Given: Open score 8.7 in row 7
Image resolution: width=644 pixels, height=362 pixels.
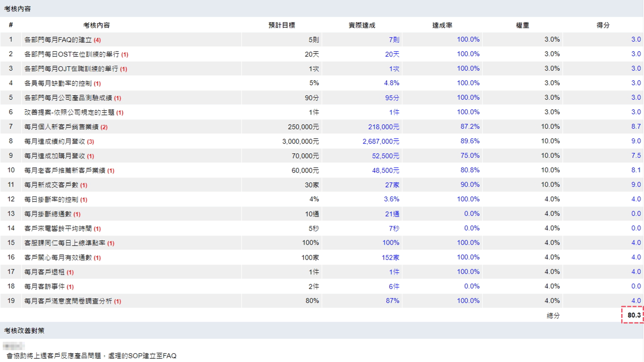Looking at the screenshot, I should (636, 127).
